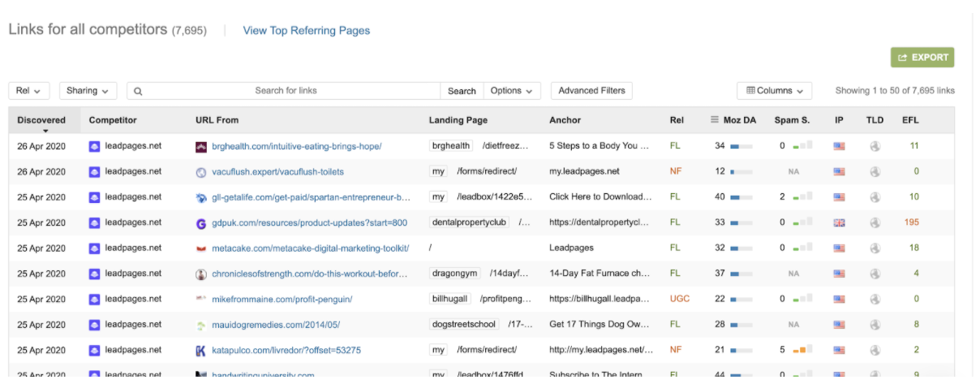Click Moz DA bar in gll-getalife row
Screen dimensions: 980x384
click(x=741, y=197)
